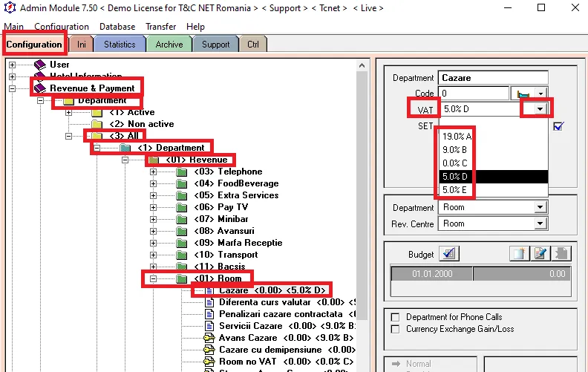Click the Extra Services folder icon
Screen dimensions: 588x372
click(182, 195)
